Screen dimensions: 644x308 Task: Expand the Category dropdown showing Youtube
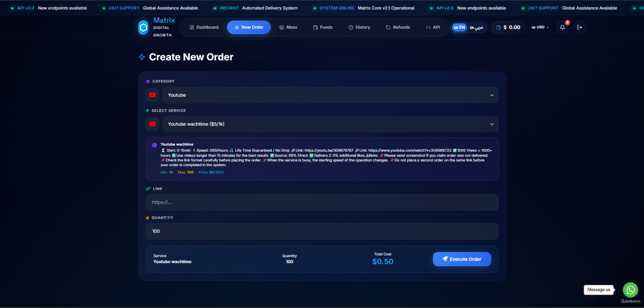[330, 95]
